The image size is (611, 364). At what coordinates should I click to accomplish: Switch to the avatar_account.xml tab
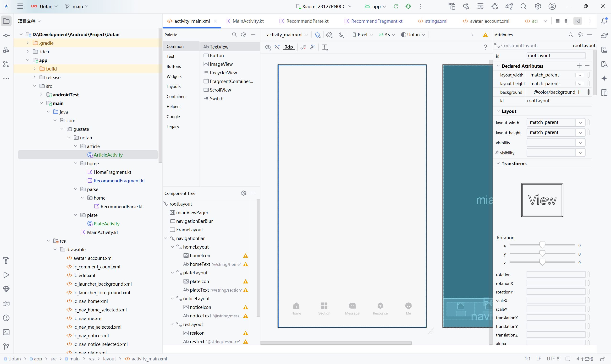coord(486,21)
